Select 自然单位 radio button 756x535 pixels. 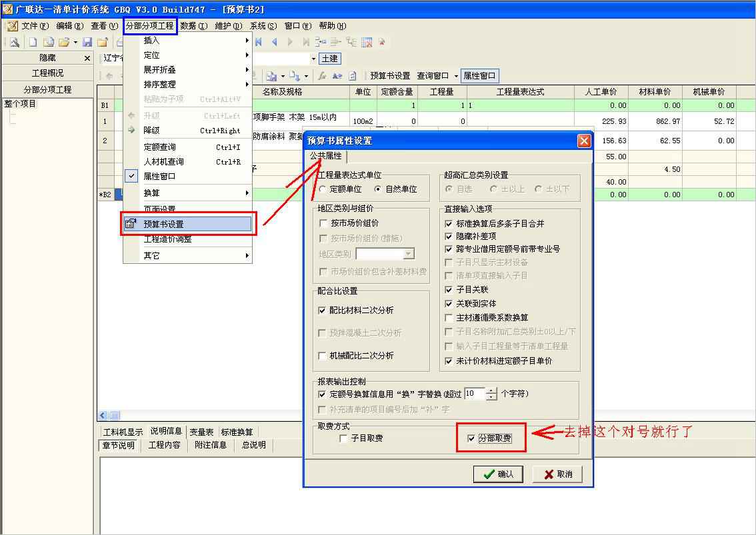378,189
